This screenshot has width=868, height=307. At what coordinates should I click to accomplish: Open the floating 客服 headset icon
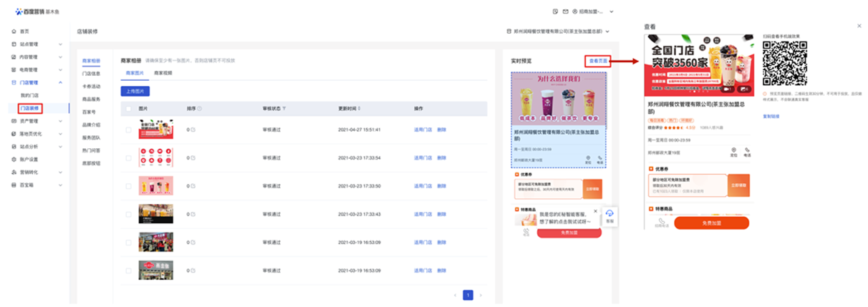coord(609,214)
